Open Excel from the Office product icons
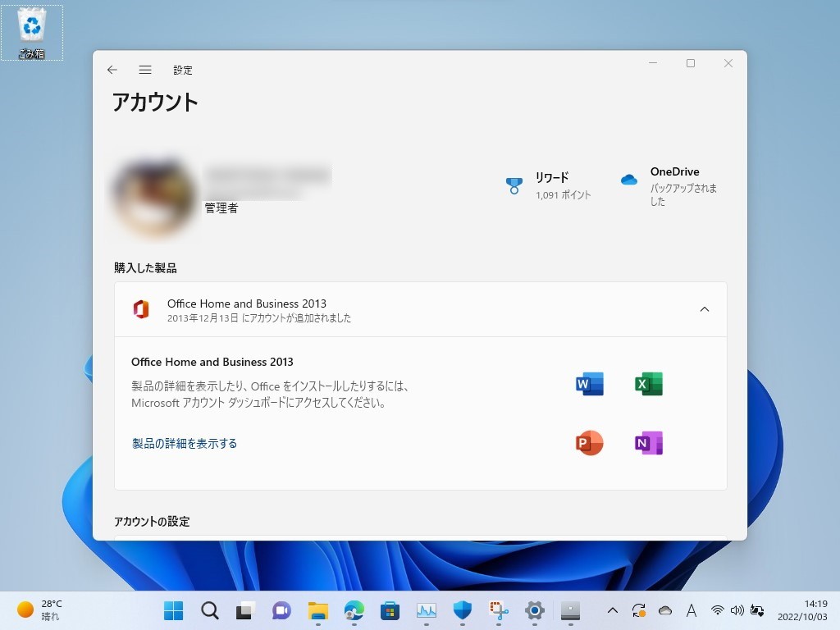 click(x=648, y=383)
